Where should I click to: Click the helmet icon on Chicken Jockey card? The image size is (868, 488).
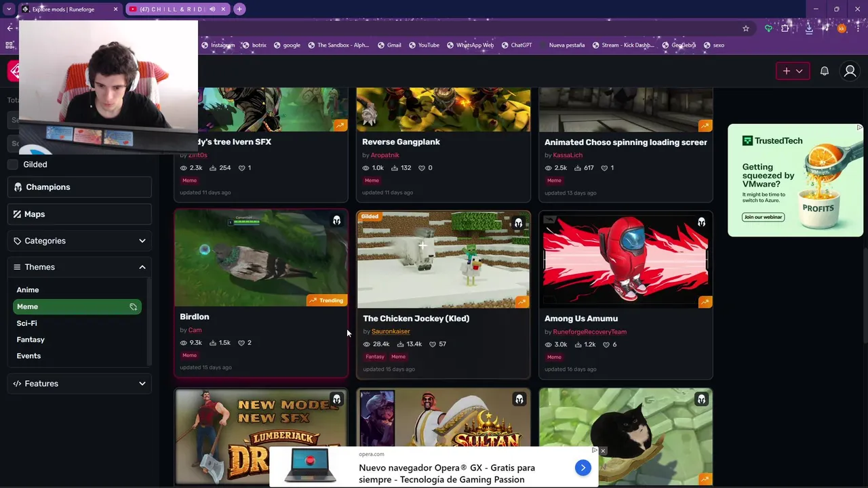[519, 223]
